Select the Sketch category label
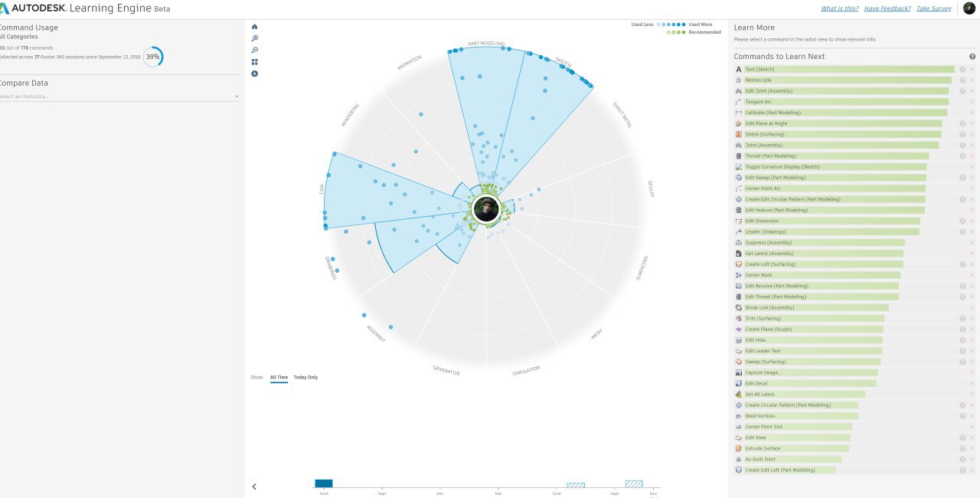Image resolution: width=980 pixels, height=498 pixels. [x=563, y=61]
